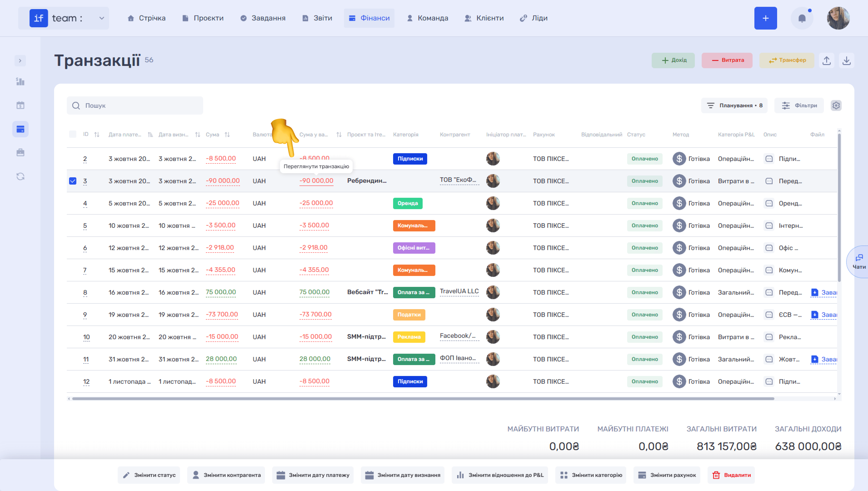Image resolution: width=868 pixels, height=491 pixels.
Task: Go to the Ліди tab
Action: (534, 18)
